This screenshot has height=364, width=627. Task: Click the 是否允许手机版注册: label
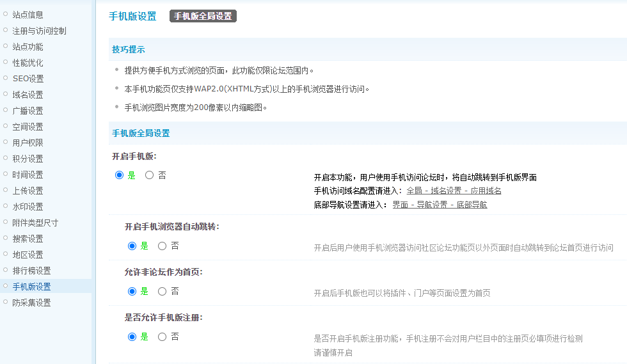[x=164, y=317]
